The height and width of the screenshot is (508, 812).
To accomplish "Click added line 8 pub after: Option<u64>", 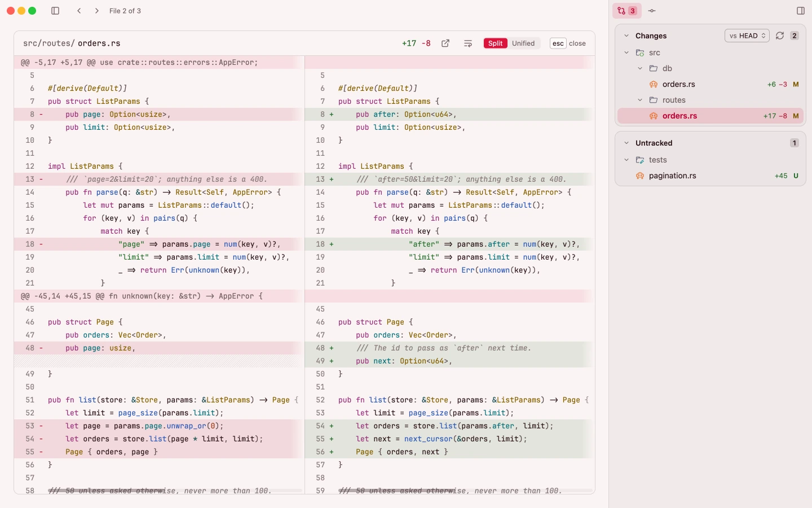I will (449, 115).
